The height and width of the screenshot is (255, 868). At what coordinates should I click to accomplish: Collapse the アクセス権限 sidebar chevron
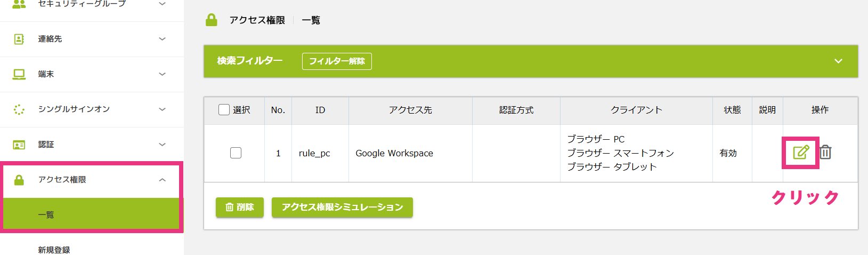[163, 180]
